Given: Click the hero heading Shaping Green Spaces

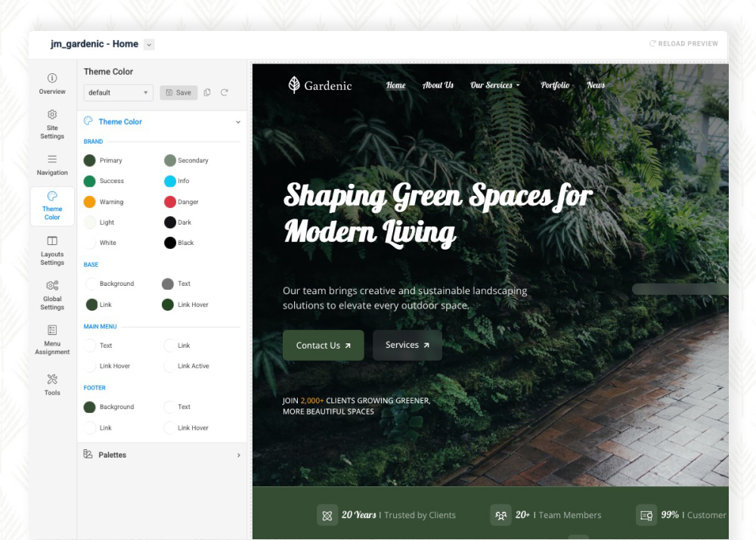Looking at the screenshot, I should [x=438, y=215].
